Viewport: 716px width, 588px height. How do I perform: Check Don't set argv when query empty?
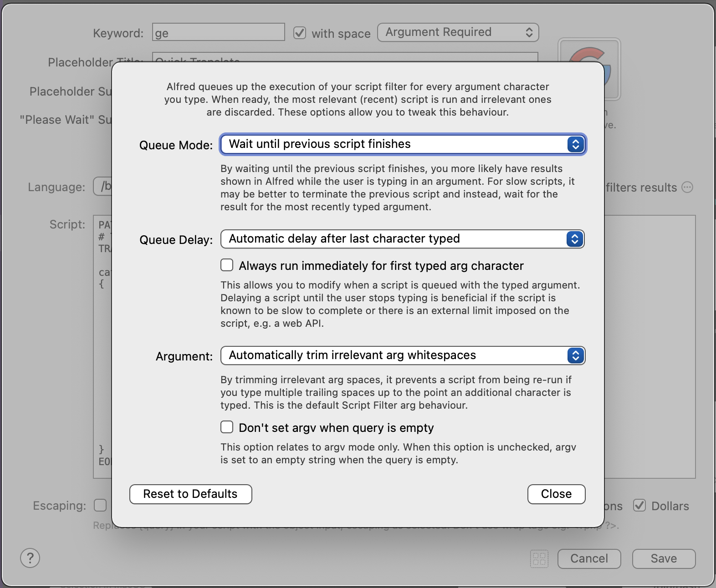[227, 427]
